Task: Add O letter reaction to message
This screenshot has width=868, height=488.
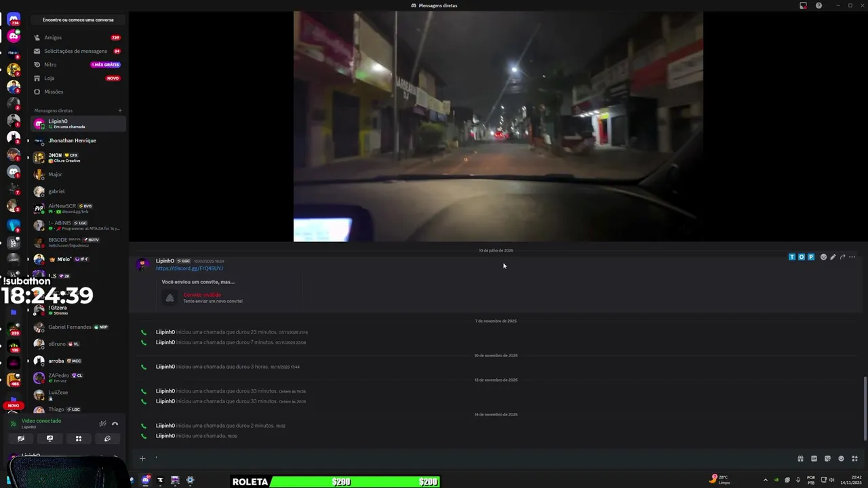Action: [802, 257]
